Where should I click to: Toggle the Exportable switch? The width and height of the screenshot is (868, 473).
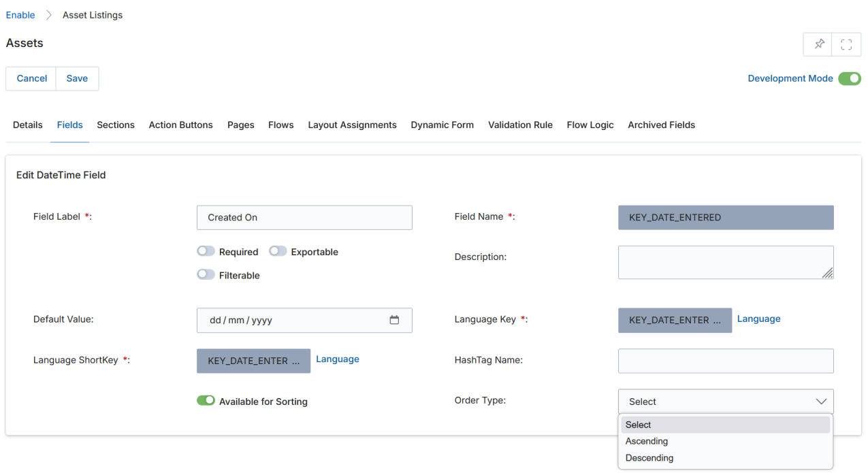278,251
